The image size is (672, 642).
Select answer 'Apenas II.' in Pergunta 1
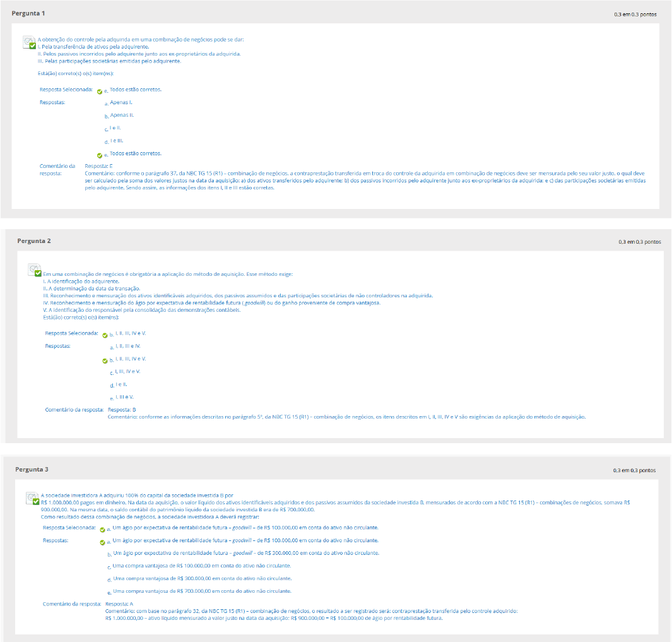tap(122, 116)
